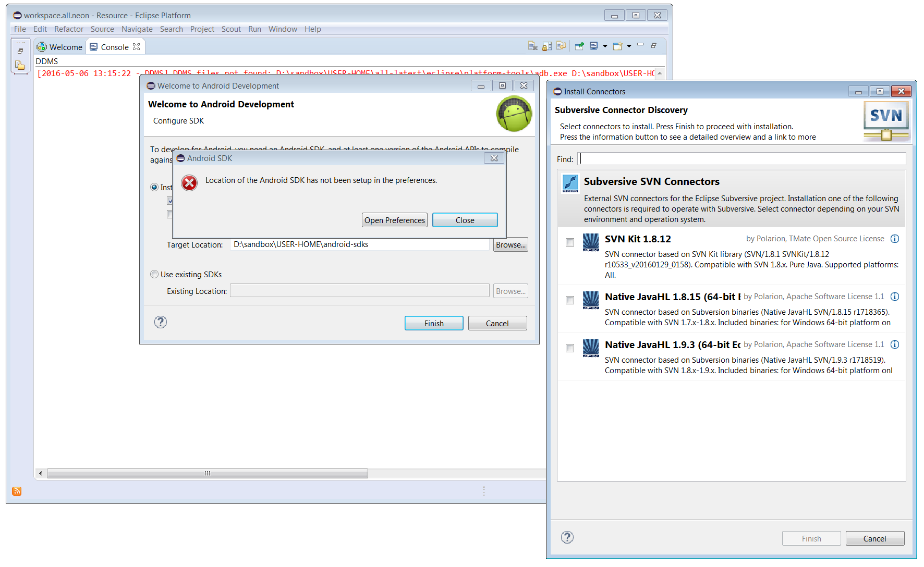Show info for SVN Kit 1.8.12
924x567 pixels.
(x=895, y=239)
